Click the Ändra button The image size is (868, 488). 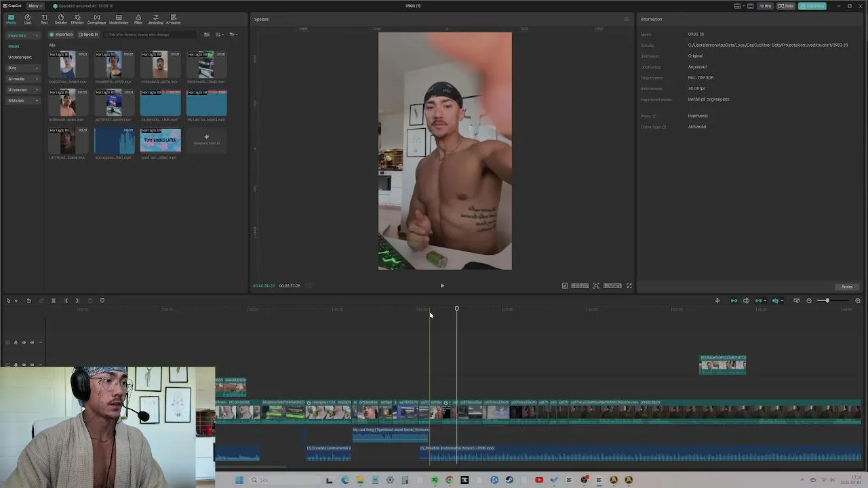coord(847,287)
